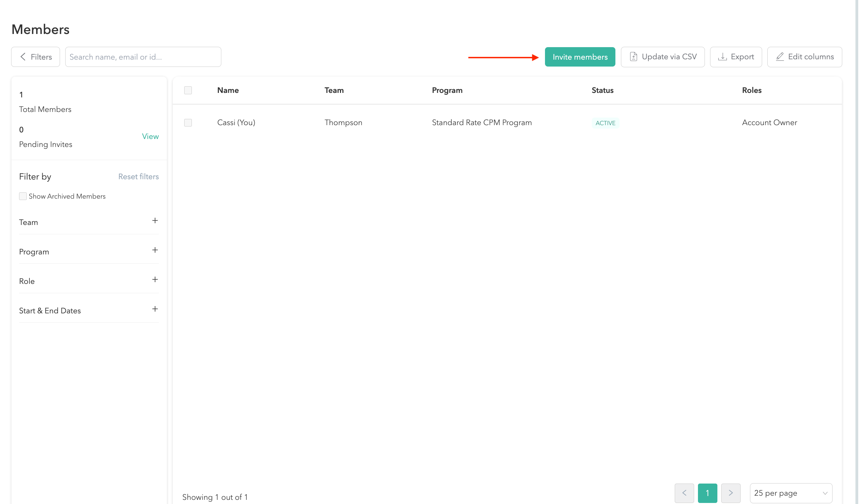Click the Export download icon
Screen dimensions: 861x504
click(x=722, y=57)
